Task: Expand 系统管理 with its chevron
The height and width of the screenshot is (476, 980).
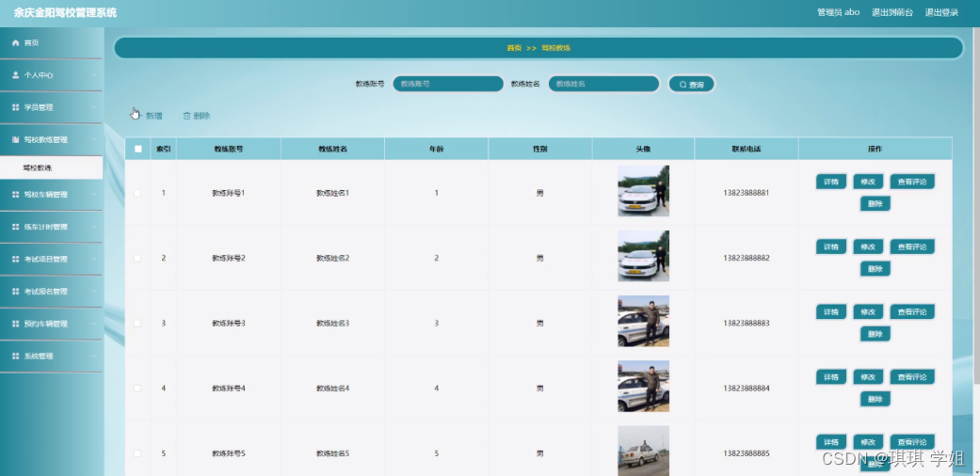Action: click(93, 357)
